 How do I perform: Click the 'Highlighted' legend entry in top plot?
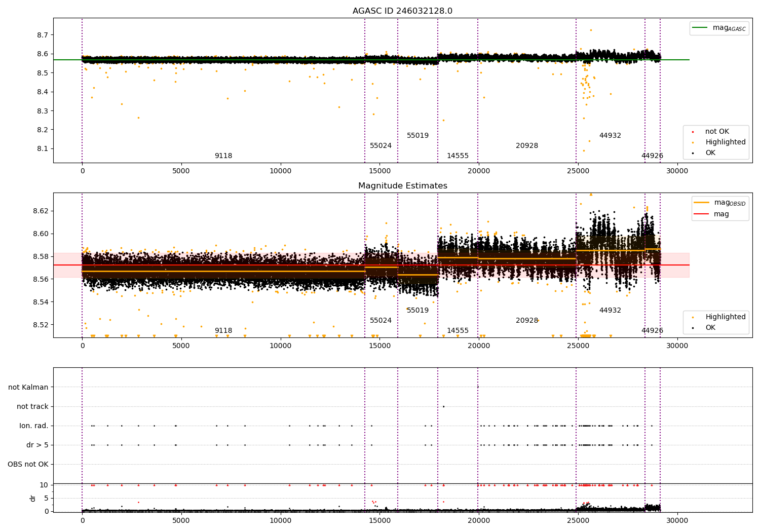[726, 142]
